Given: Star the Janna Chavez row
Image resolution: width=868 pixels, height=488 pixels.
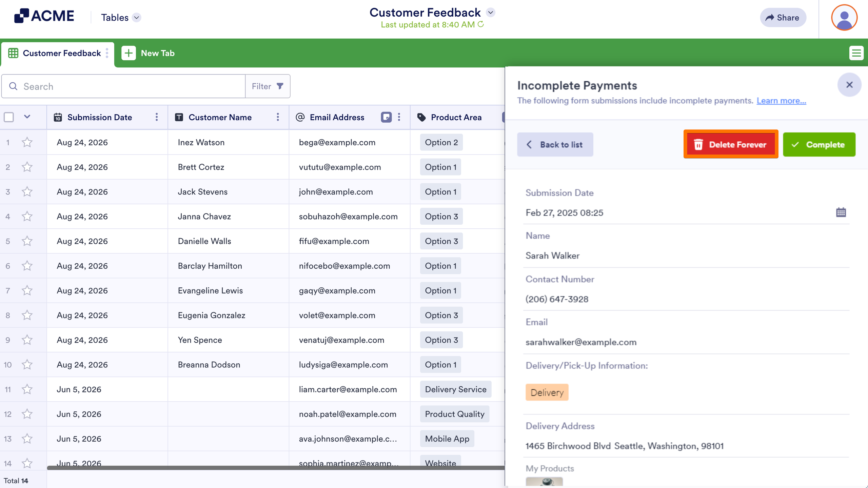Looking at the screenshot, I should coord(27,217).
